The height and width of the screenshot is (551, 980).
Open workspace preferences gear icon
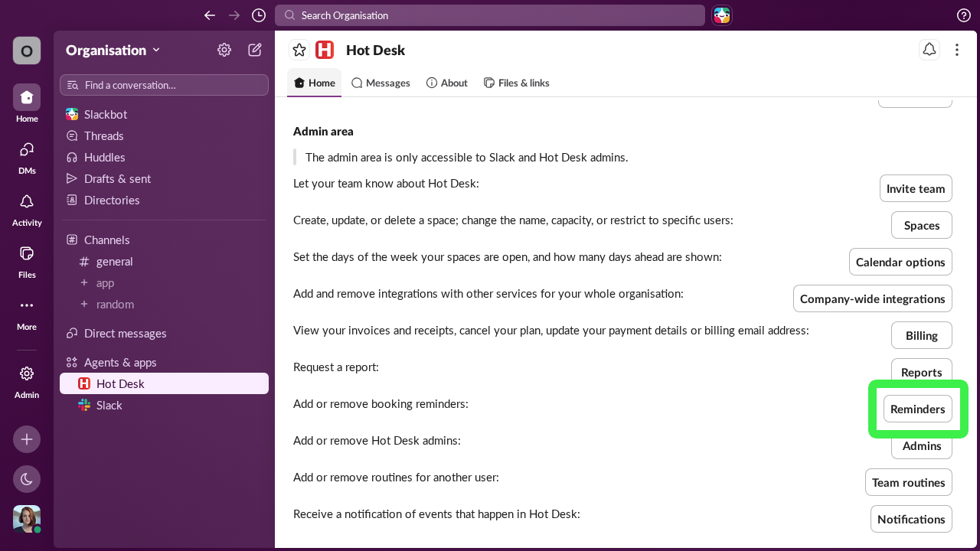coord(224,50)
